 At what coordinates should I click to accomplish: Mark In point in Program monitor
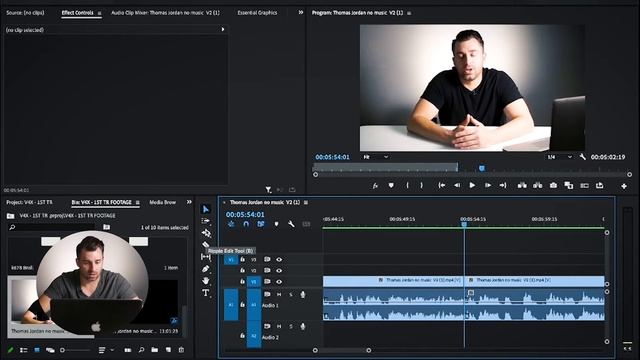407,185
